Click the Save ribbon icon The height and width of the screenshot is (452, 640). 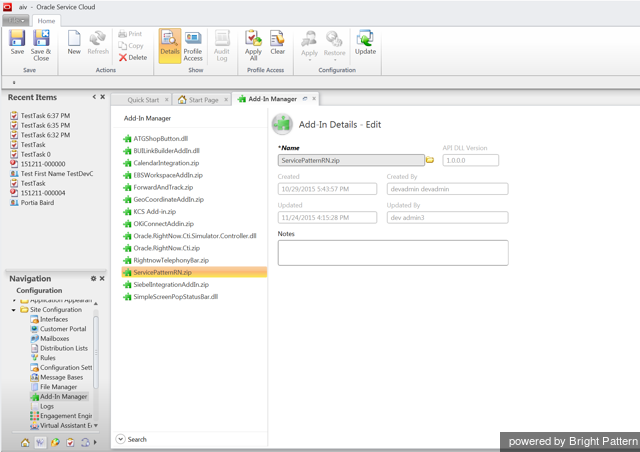point(17,42)
